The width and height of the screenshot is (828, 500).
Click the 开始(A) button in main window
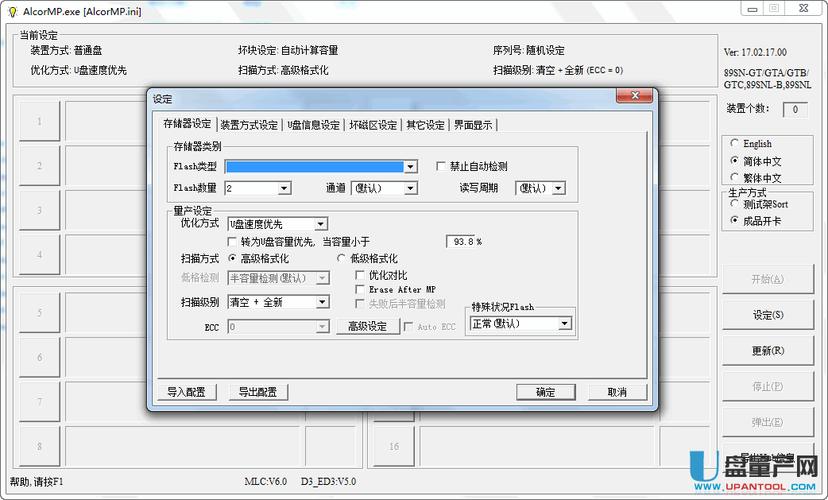click(x=767, y=279)
